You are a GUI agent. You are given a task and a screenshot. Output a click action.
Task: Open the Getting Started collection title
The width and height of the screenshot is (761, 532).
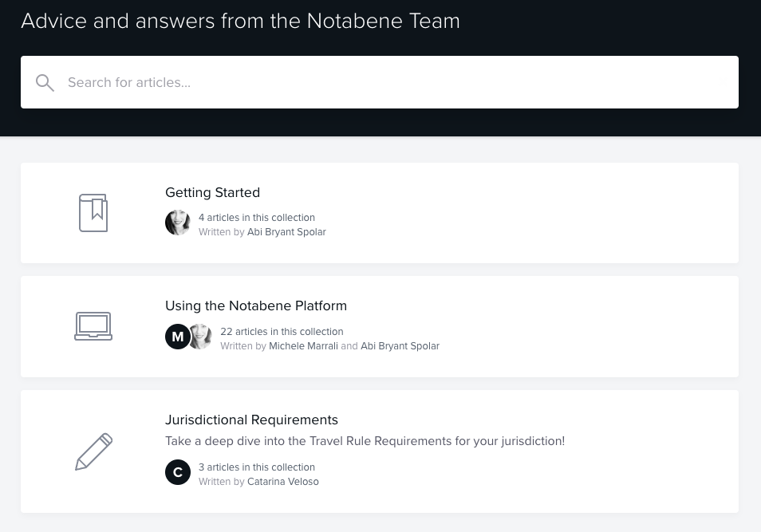(212, 192)
